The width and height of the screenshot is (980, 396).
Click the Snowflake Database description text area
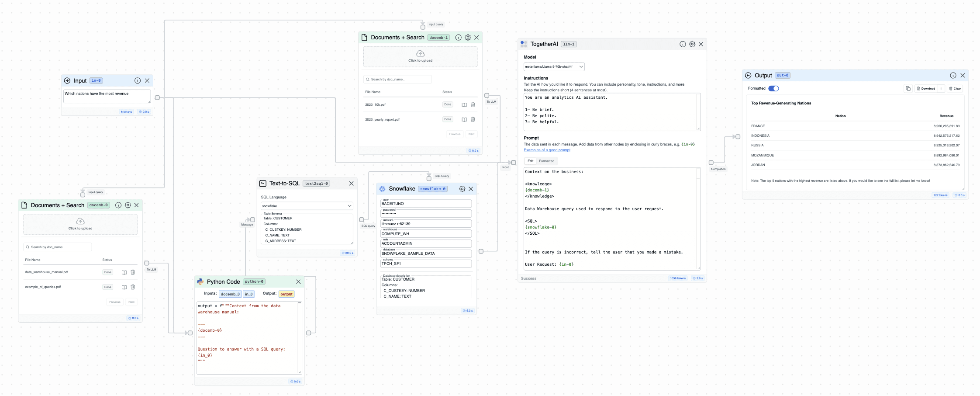426,288
